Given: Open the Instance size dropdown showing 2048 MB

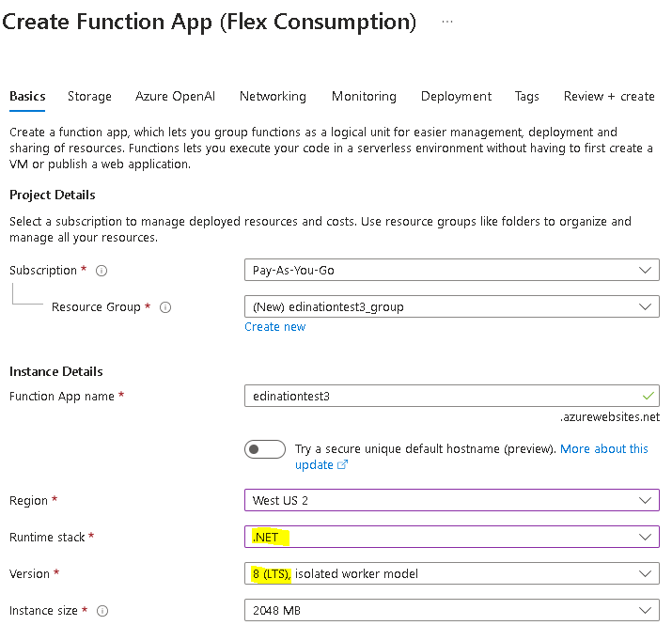Looking at the screenshot, I should (452, 610).
